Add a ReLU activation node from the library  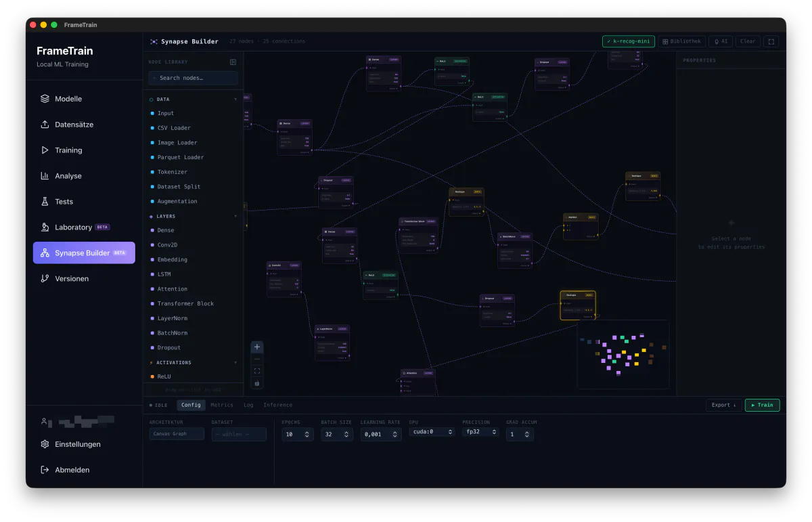(x=193, y=376)
